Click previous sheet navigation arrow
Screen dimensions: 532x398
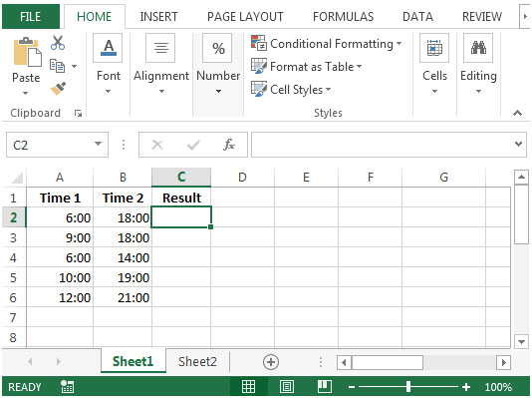(30, 362)
